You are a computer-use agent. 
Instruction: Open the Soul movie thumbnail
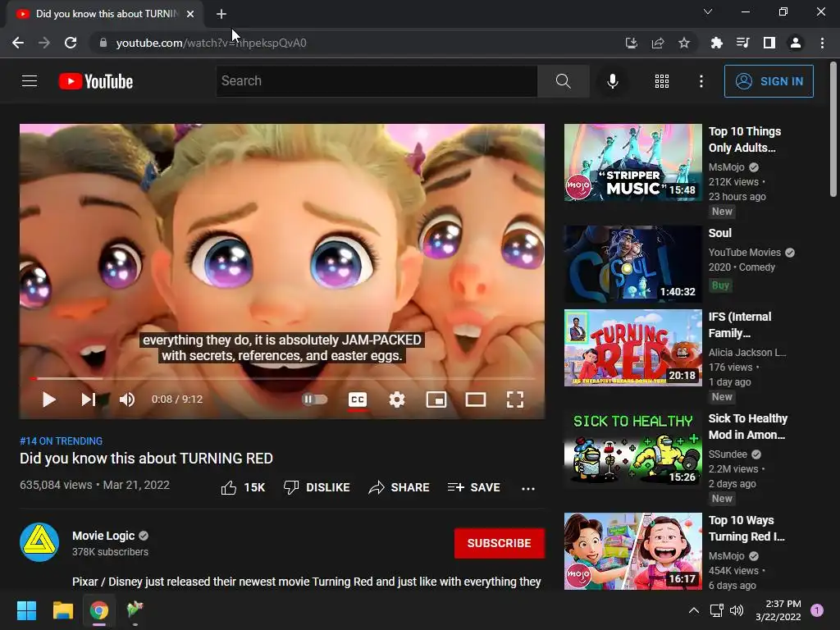pyautogui.click(x=632, y=264)
